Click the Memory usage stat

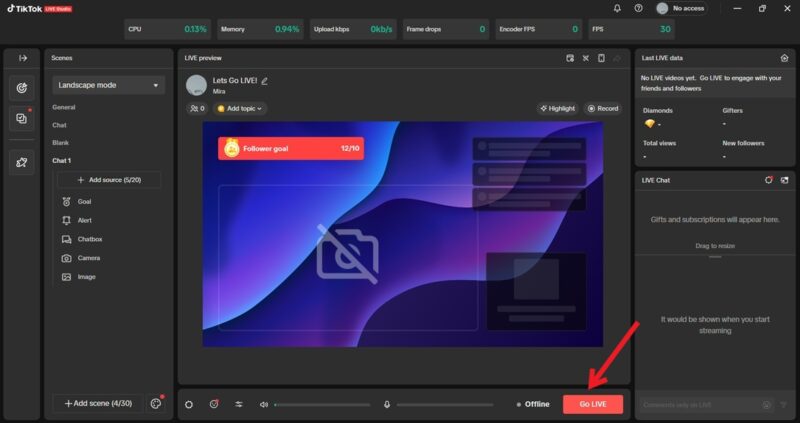tap(260, 29)
